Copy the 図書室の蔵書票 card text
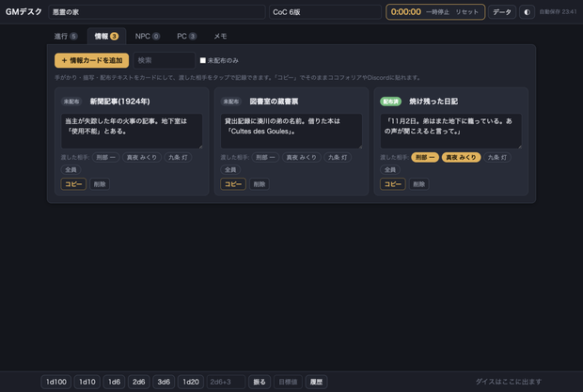This screenshot has height=392, width=583. point(233,184)
